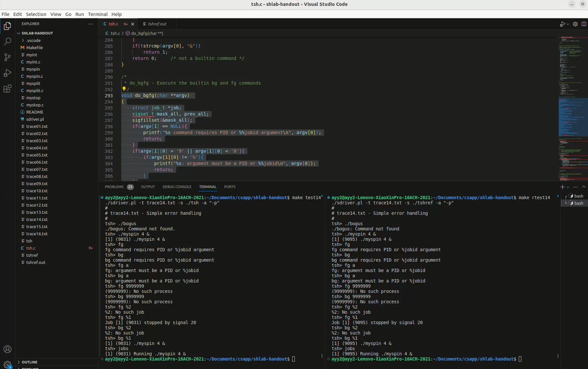The height and width of the screenshot is (369, 588).
Task: Open the Terminal menu
Action: pos(98,14)
